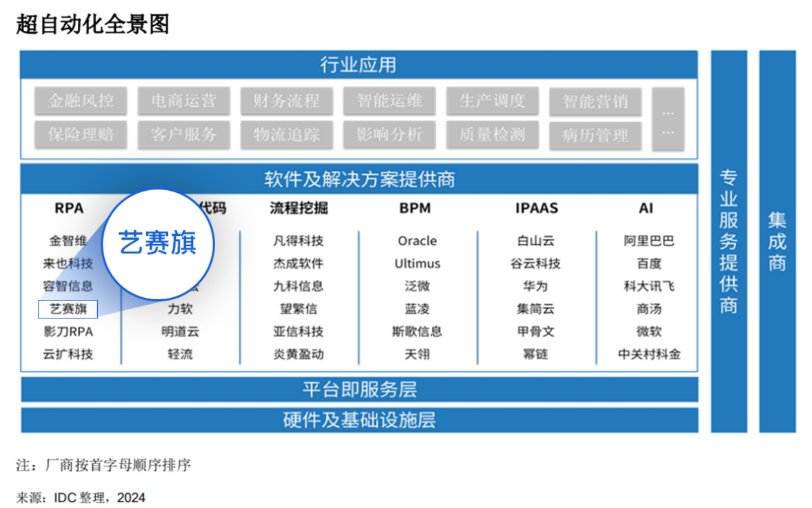The height and width of the screenshot is (508, 812).
Task: Click 容智信息 vendor name
Action: 68,286
